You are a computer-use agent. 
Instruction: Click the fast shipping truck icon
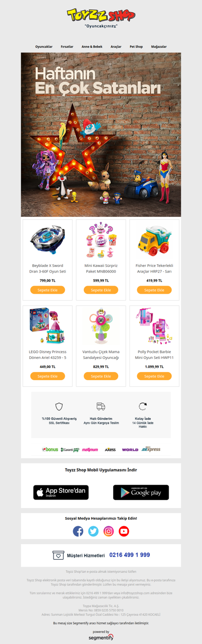[101, 406]
